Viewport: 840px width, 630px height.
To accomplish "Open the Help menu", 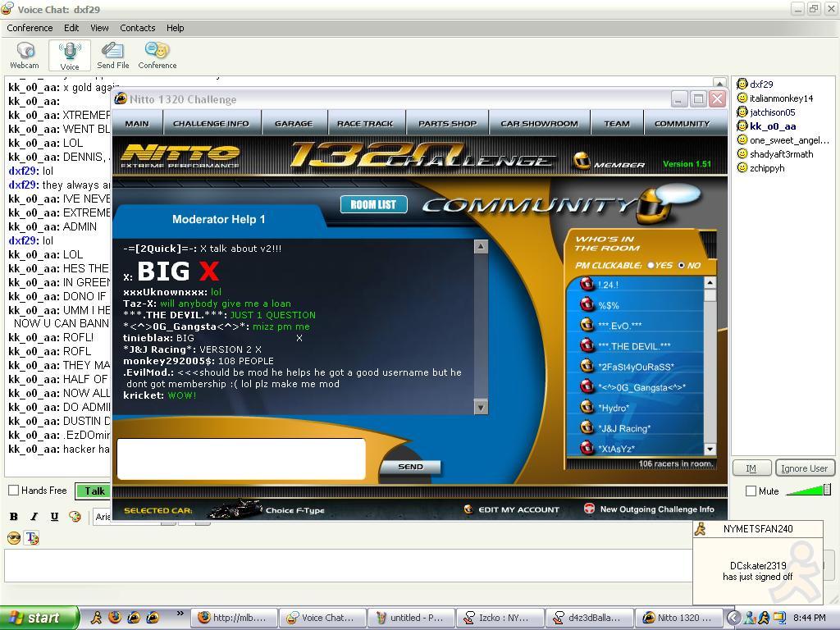I will tap(175, 28).
